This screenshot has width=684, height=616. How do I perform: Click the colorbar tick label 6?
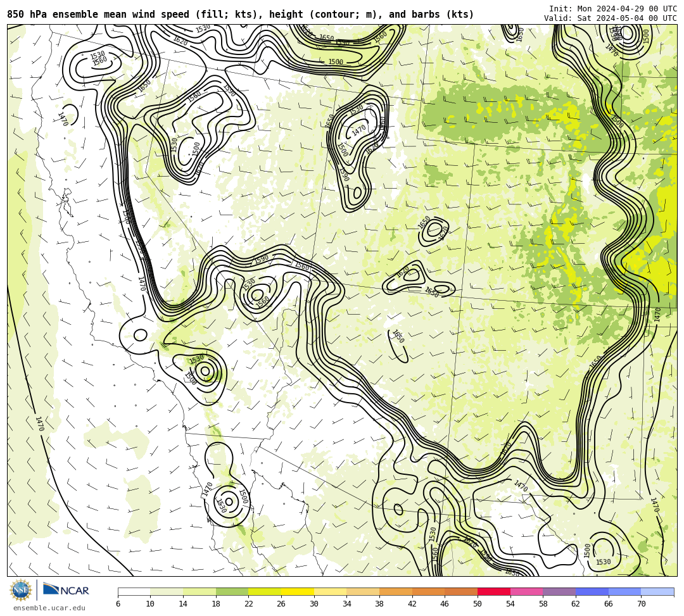(118, 604)
